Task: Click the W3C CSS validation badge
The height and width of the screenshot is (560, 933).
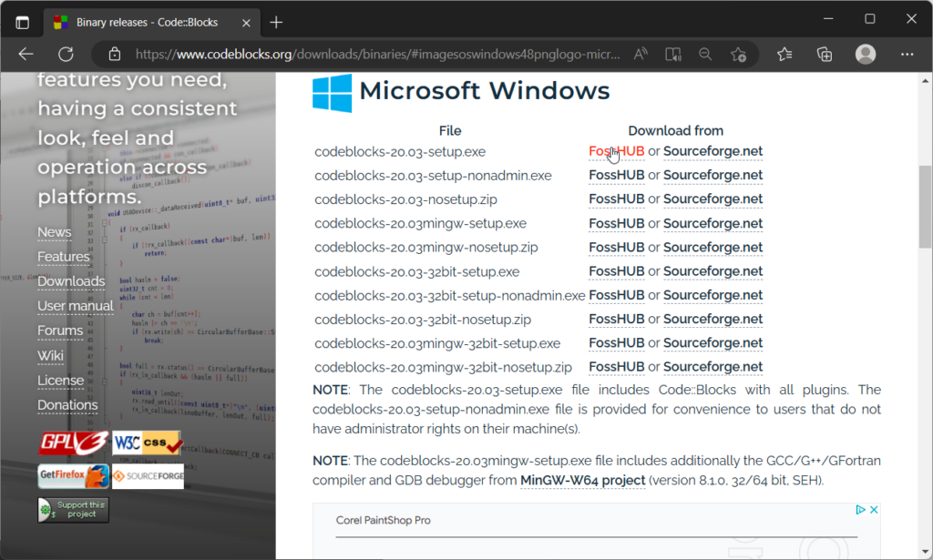Action: point(147,443)
